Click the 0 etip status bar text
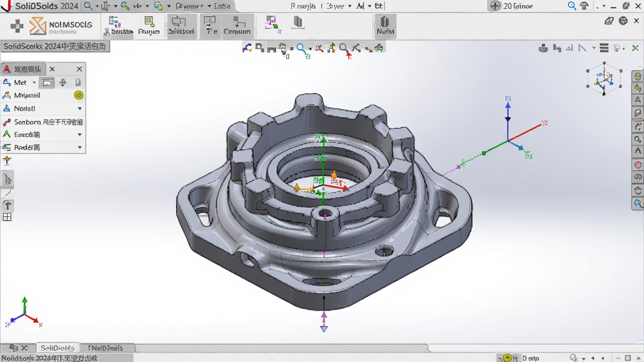The image size is (644, 362). (530, 358)
